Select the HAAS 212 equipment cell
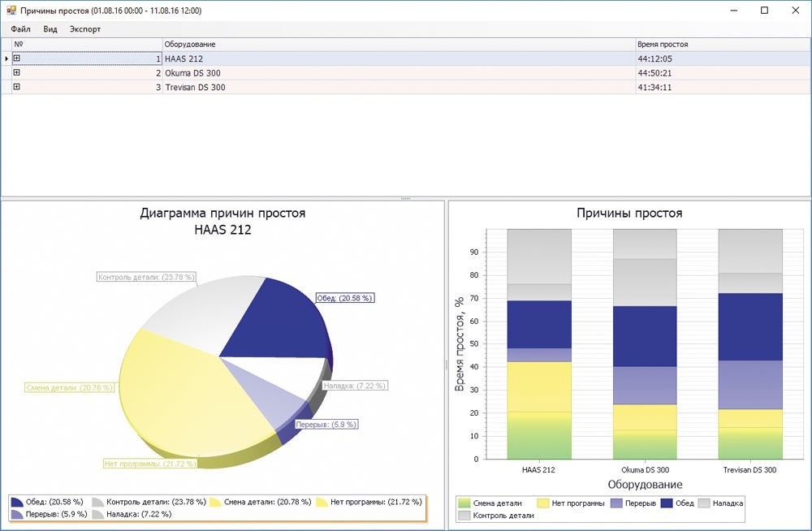Image resolution: width=812 pixels, height=531 pixels. pyautogui.click(x=399, y=58)
